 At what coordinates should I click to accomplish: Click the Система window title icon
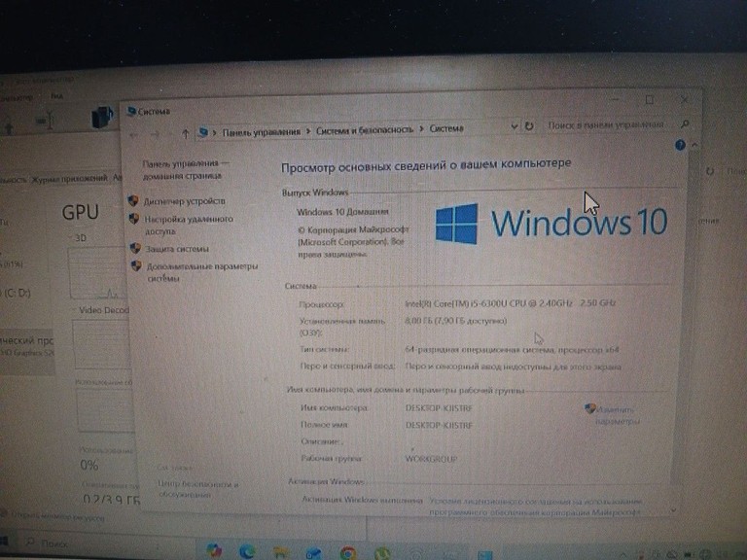131,112
